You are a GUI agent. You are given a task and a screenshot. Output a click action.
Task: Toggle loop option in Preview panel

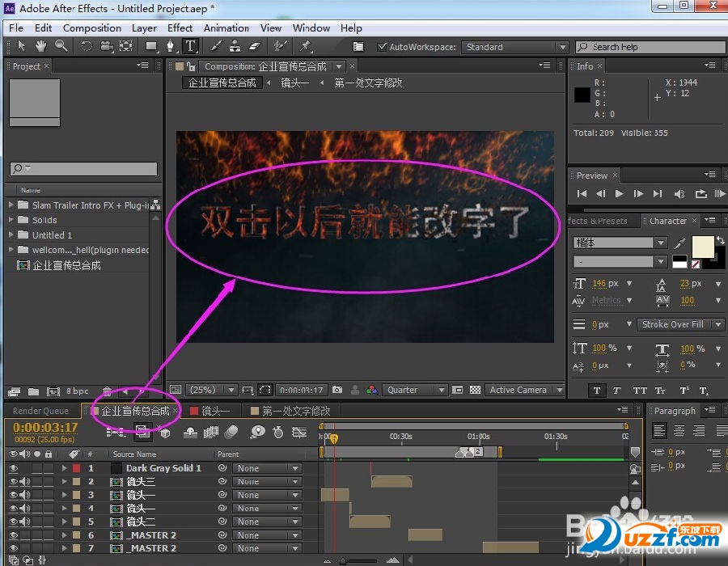(700, 193)
